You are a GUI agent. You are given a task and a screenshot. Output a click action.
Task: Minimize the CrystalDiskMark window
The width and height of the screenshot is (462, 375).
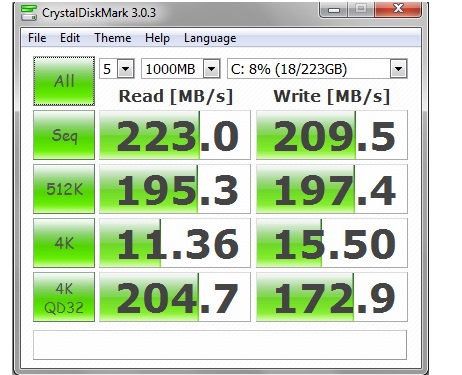click(x=334, y=9)
